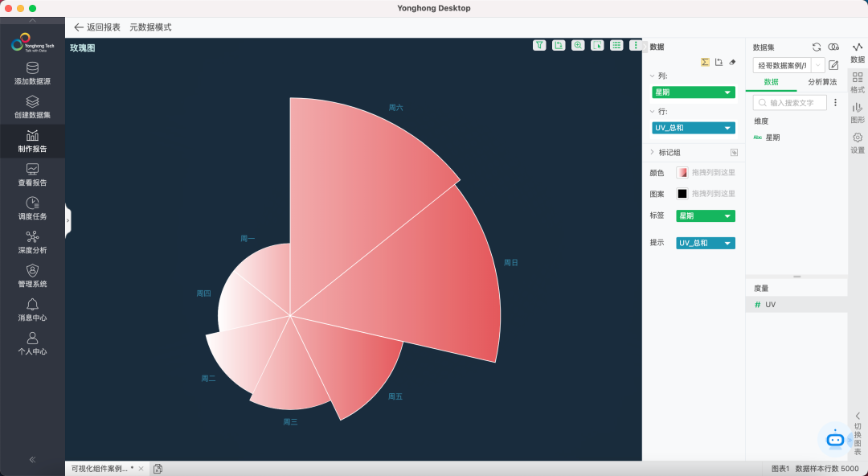Click the 周三 slice label

click(x=291, y=421)
